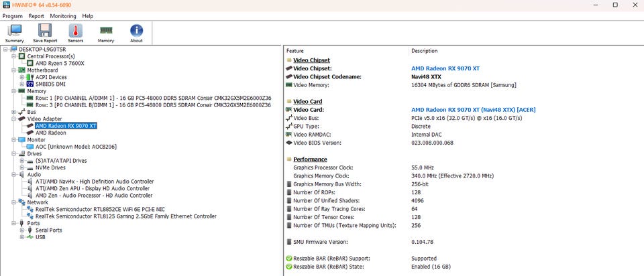This screenshot has width=644, height=276.
Task: Open the Report menu
Action: coord(36,16)
